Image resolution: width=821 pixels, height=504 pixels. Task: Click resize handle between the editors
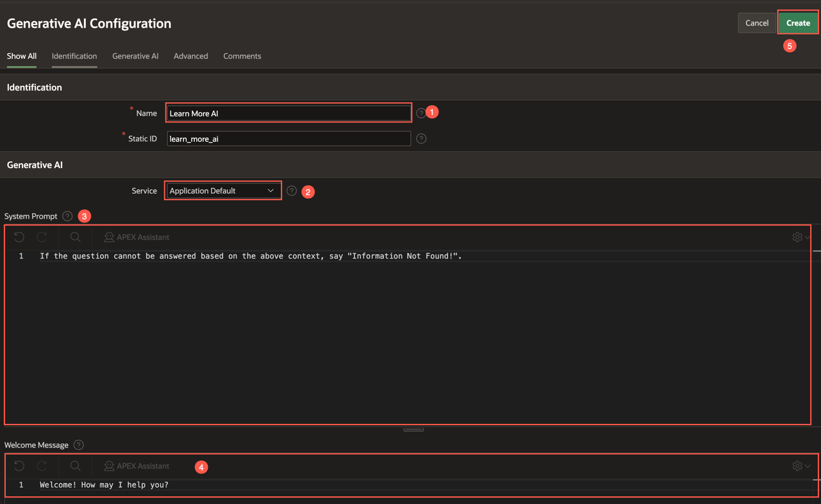(414, 429)
